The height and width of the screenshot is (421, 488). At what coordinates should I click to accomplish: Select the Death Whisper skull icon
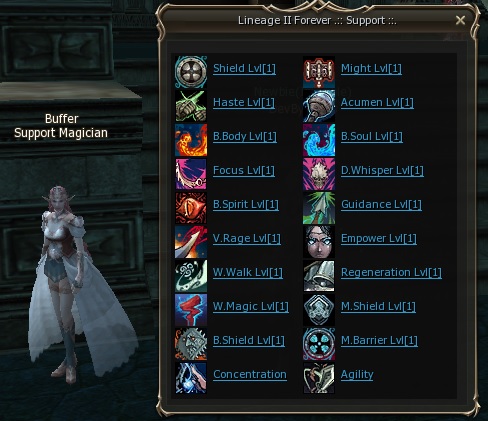tap(319, 174)
